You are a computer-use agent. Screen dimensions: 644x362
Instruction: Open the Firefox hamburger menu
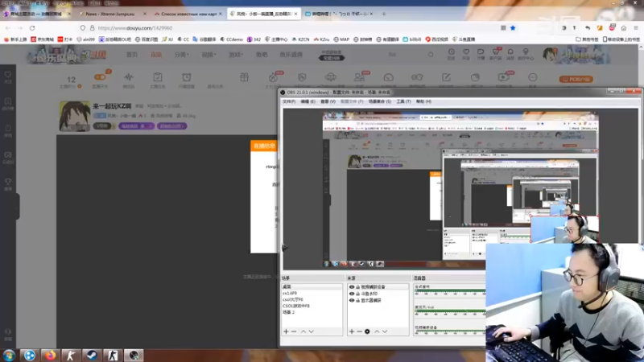coord(635,28)
